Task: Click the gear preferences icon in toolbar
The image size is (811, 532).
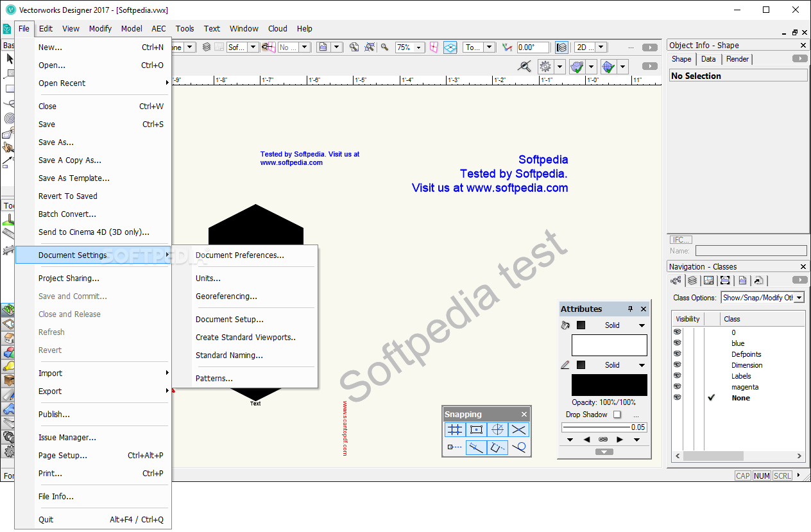Action: 545,66
